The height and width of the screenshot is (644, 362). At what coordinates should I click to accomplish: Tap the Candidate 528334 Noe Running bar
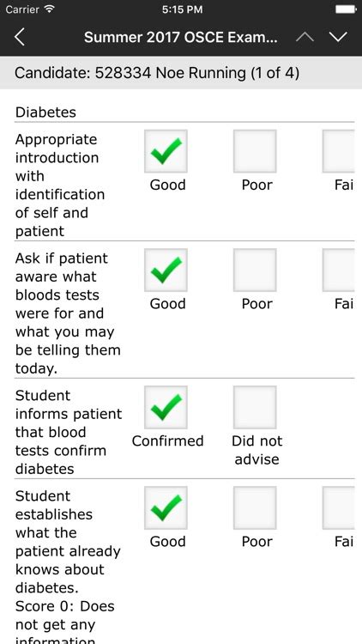(181, 73)
